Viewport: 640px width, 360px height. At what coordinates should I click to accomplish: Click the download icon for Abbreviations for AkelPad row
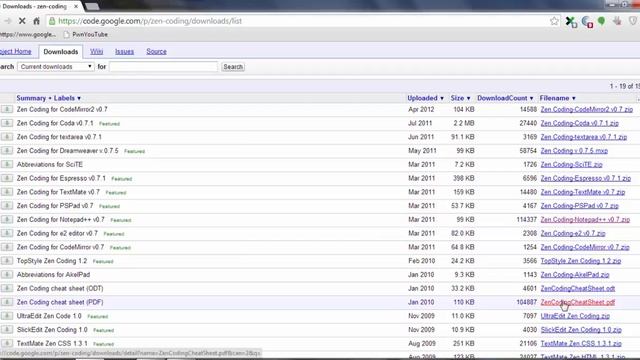[x=7, y=274]
